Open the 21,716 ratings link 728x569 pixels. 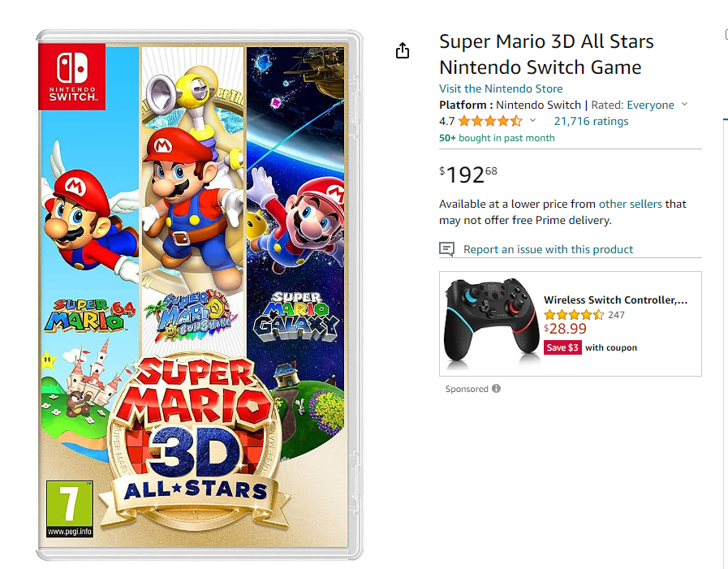coord(591,122)
